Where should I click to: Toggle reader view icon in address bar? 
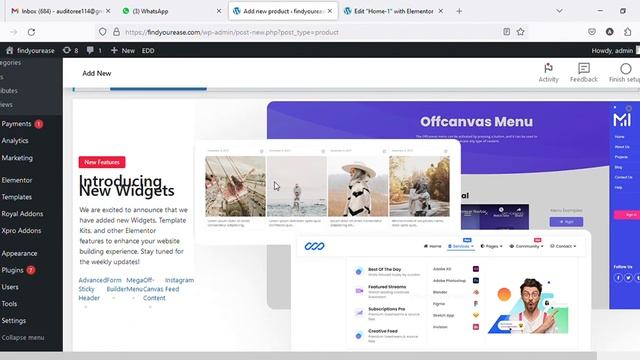507,32
